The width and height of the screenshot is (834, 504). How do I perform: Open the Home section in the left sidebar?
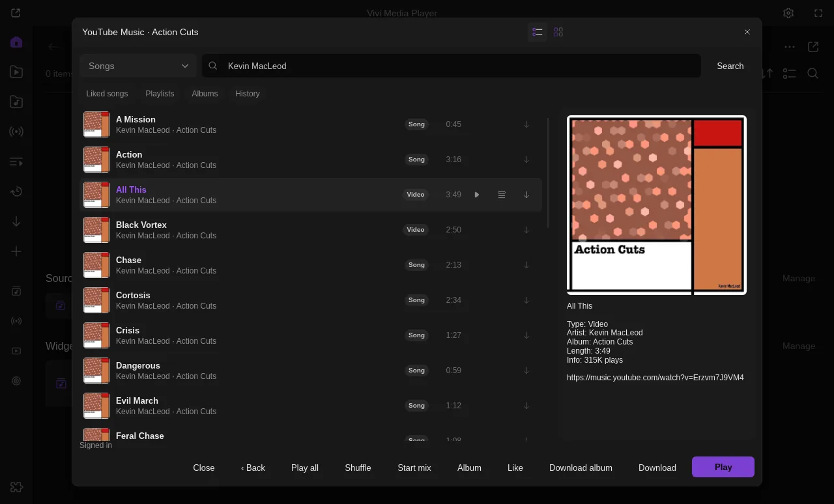[16, 42]
